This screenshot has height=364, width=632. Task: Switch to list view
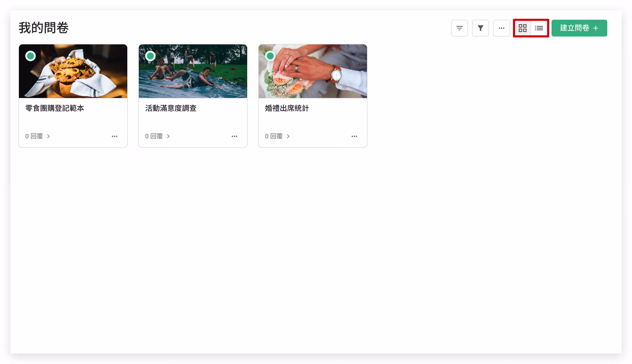539,28
